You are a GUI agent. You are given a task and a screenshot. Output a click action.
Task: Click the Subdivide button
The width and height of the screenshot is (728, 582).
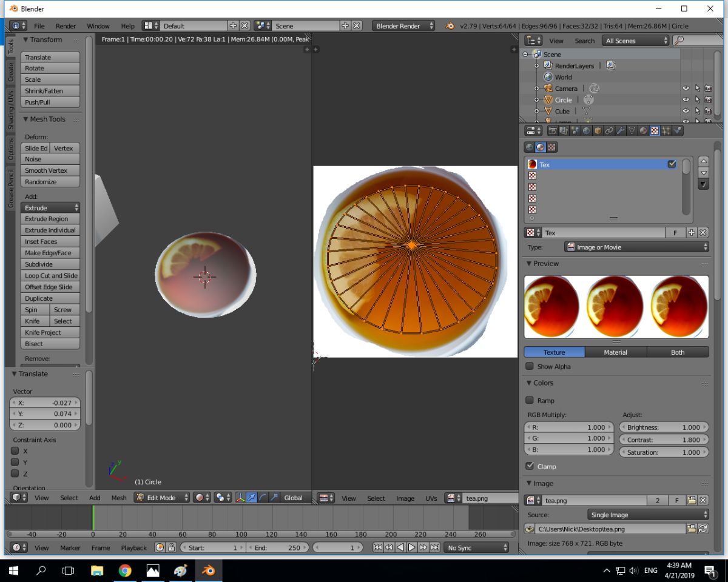click(x=50, y=264)
